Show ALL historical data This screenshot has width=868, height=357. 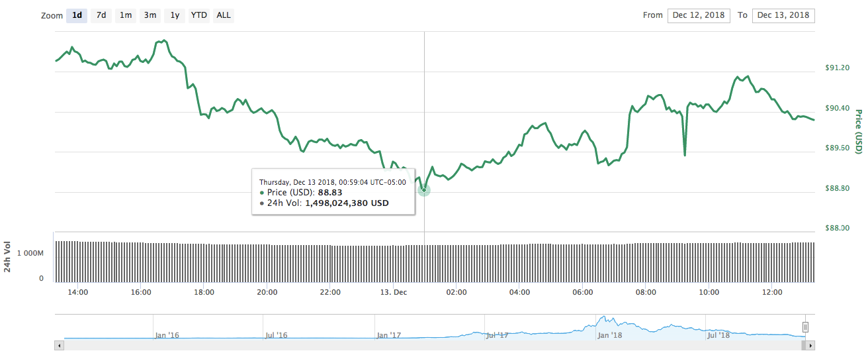point(224,15)
